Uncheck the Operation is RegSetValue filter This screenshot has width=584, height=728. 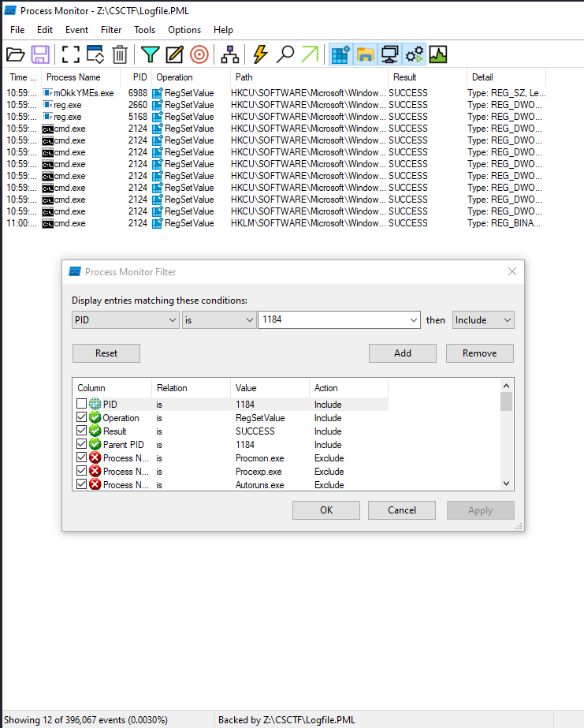[x=82, y=418]
